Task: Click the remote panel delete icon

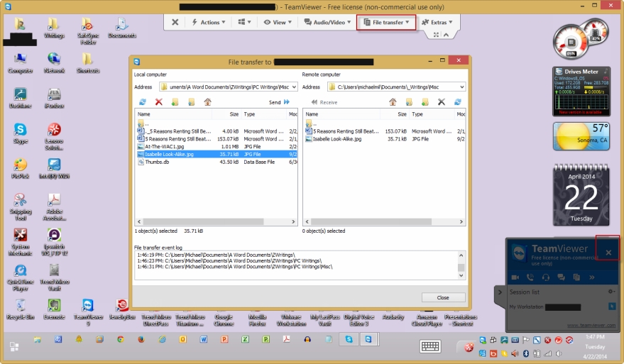Action: [441, 102]
